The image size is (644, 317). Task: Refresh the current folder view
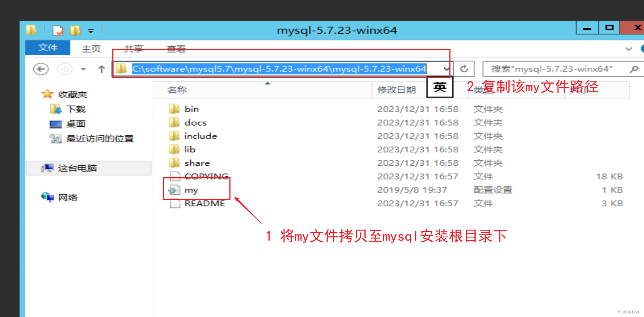464,69
